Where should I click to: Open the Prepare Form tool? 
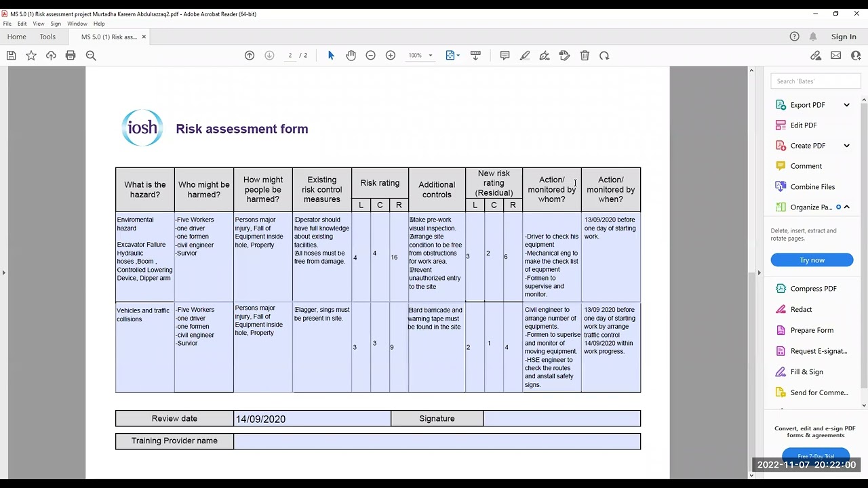click(x=811, y=331)
